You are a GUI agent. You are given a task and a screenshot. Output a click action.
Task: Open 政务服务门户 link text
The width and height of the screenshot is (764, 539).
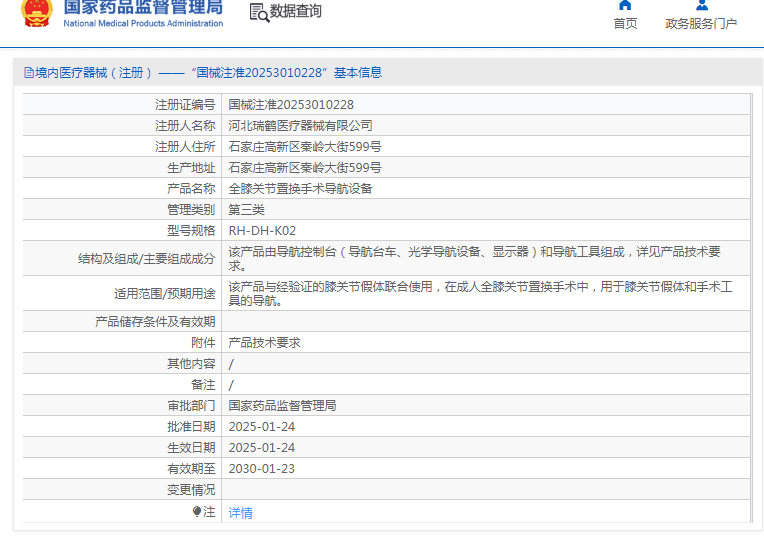[701, 23]
